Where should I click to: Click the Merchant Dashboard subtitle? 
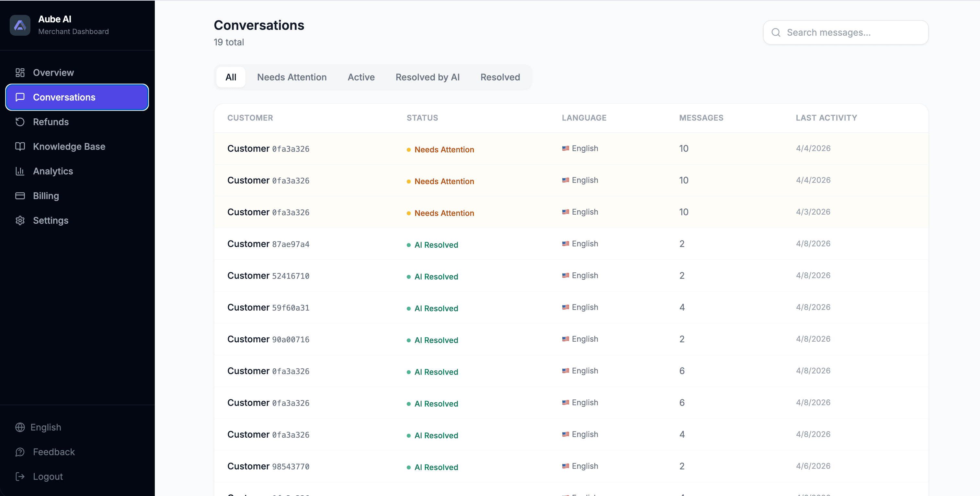tap(74, 32)
